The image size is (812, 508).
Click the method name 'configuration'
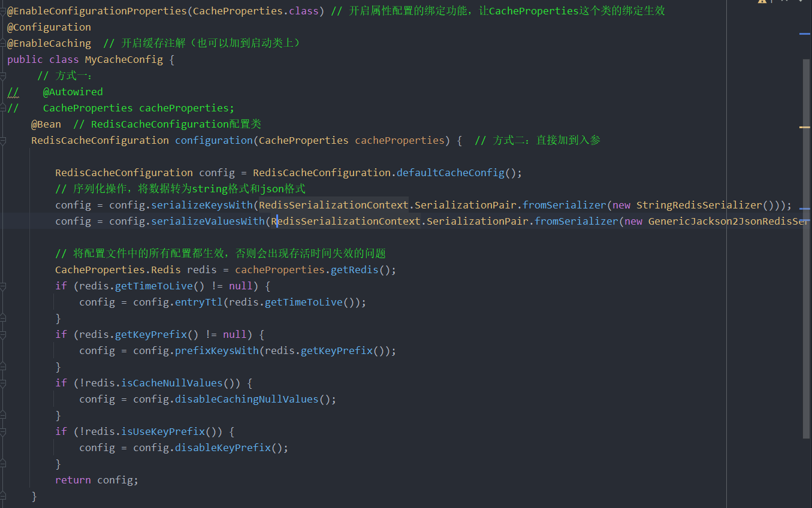(214, 140)
